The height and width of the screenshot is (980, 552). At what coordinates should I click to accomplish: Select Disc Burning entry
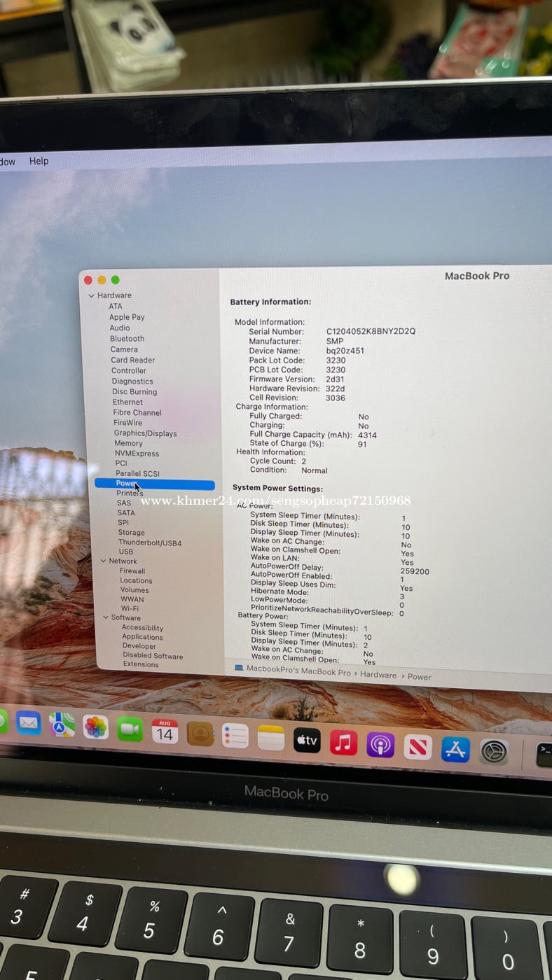tap(134, 392)
